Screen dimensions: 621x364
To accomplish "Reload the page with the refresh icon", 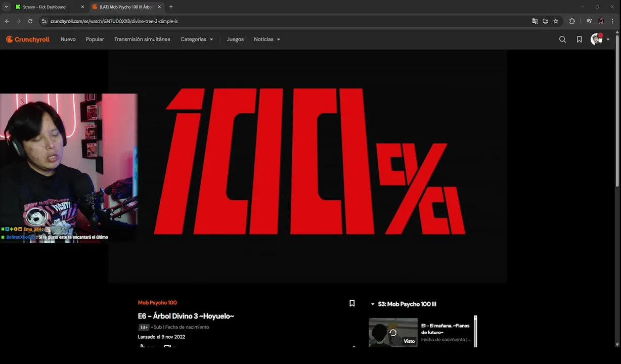I will (30, 21).
